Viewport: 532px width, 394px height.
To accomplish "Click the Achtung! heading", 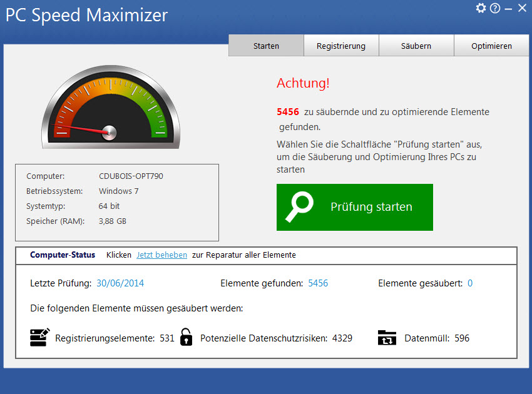I will 303,83.
